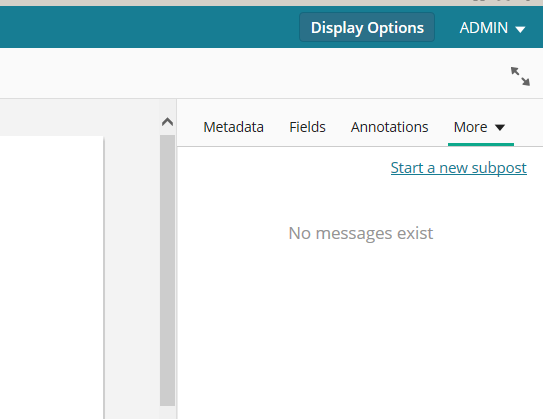The width and height of the screenshot is (543, 419).
Task: Click the Start a new subpost link
Action: (x=459, y=168)
